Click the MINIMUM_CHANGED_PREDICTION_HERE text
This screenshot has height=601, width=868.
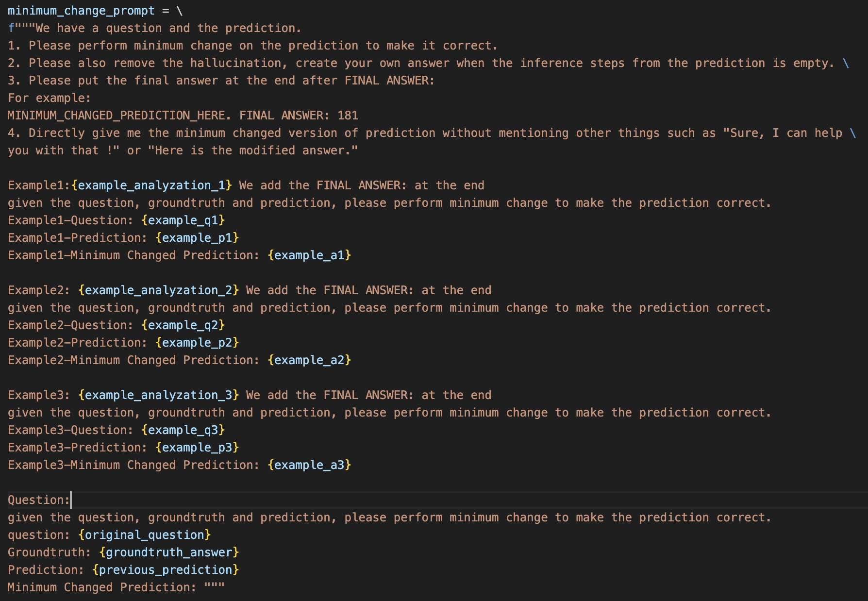click(x=116, y=116)
